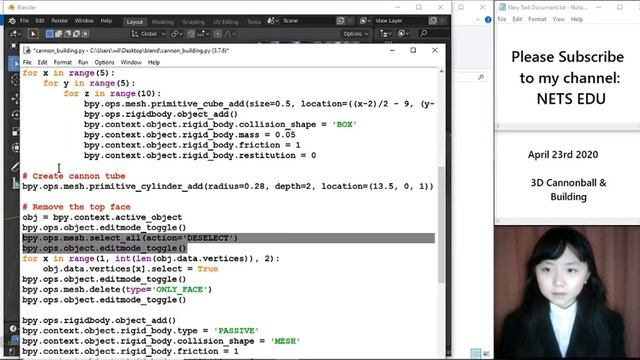Set selection mode to extend
Image resolution: width=640 pixels, height=360 pixels.
point(58,34)
